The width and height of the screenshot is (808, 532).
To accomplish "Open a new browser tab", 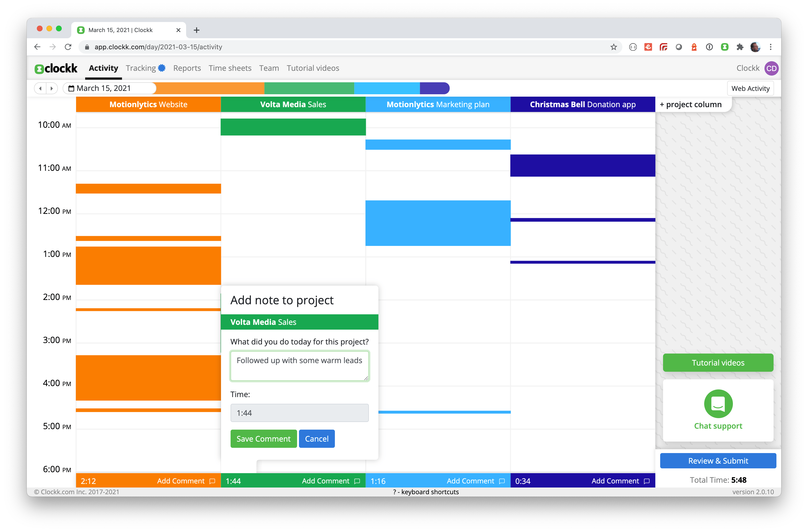I will tap(196, 30).
